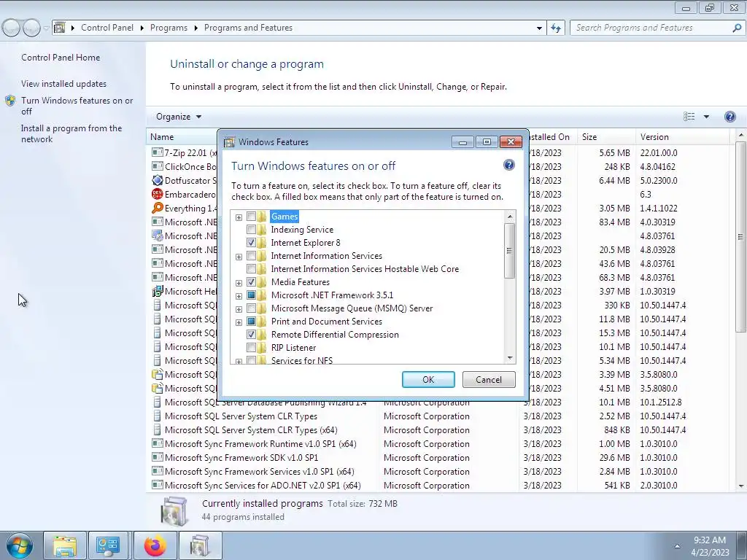Open the address bar history dropdown

[x=539, y=28]
